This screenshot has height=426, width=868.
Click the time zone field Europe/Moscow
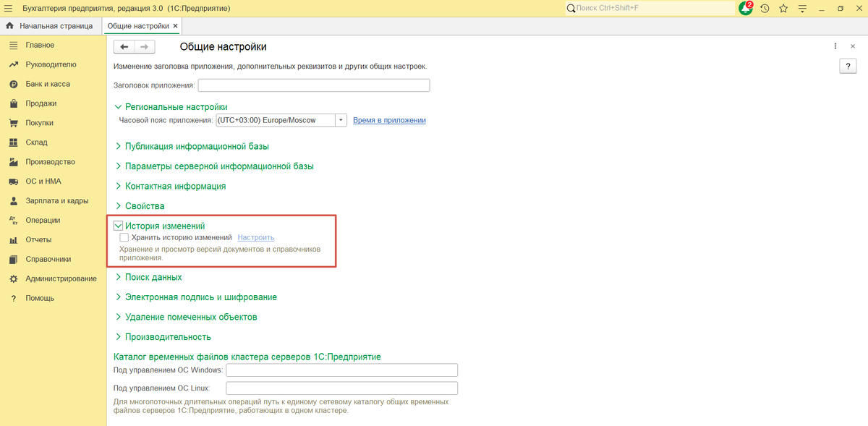coord(276,121)
